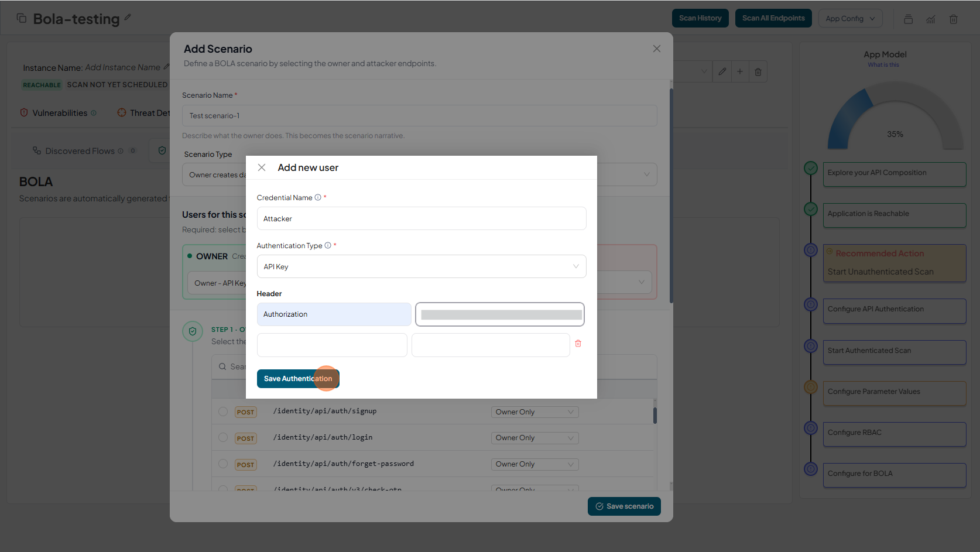Open the Discovered Flows tab

coord(80,151)
